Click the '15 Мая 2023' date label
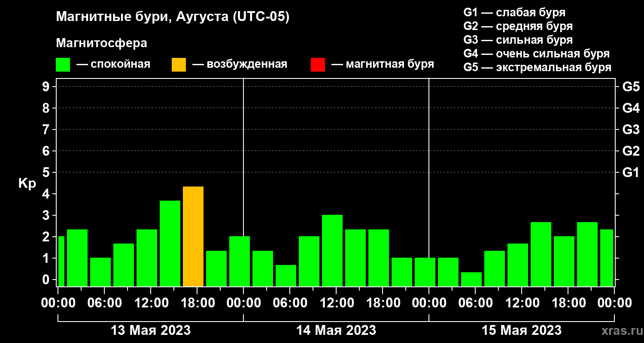This screenshot has height=343, width=644. 522,330
